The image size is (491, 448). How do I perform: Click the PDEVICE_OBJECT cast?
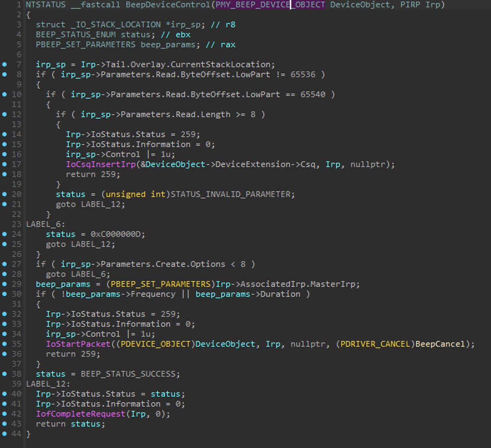(x=155, y=344)
